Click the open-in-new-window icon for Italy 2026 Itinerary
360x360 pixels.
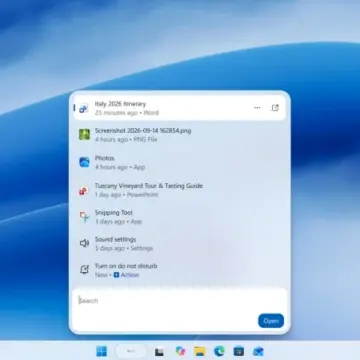tap(275, 108)
